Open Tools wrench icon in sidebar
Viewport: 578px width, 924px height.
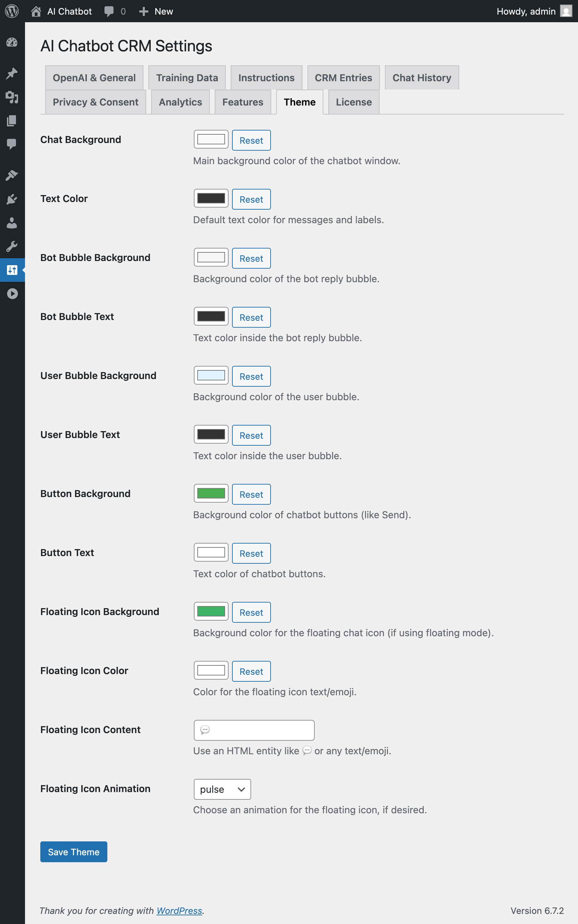(x=12, y=246)
